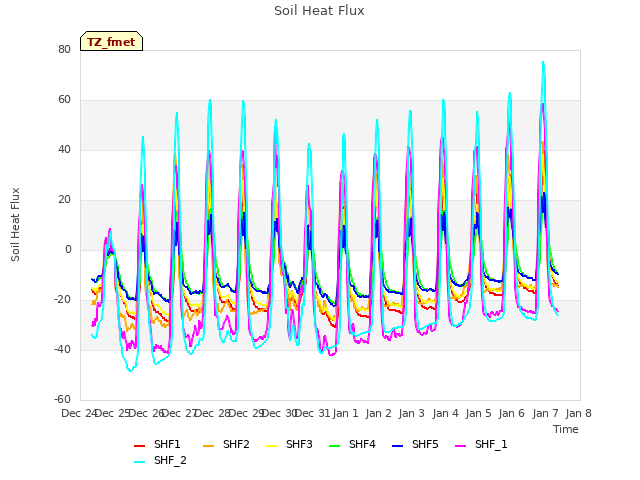
Task: Click the Jan 4 x-axis tick label
Action: pyautogui.click(x=445, y=413)
